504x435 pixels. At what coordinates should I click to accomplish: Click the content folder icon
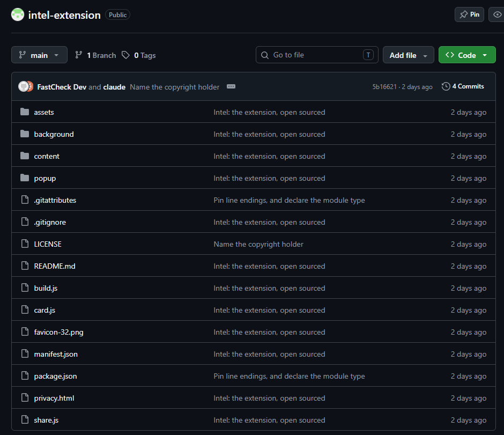pyautogui.click(x=25, y=156)
